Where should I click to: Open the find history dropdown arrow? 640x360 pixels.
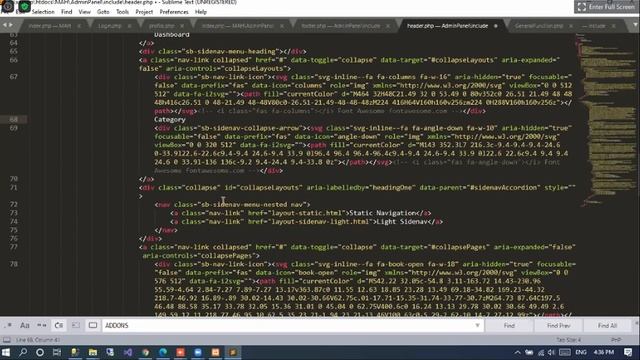tap(477, 325)
